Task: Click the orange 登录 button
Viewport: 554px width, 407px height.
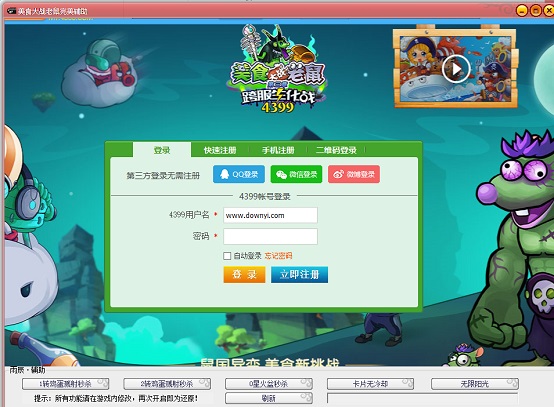Action: tap(244, 275)
